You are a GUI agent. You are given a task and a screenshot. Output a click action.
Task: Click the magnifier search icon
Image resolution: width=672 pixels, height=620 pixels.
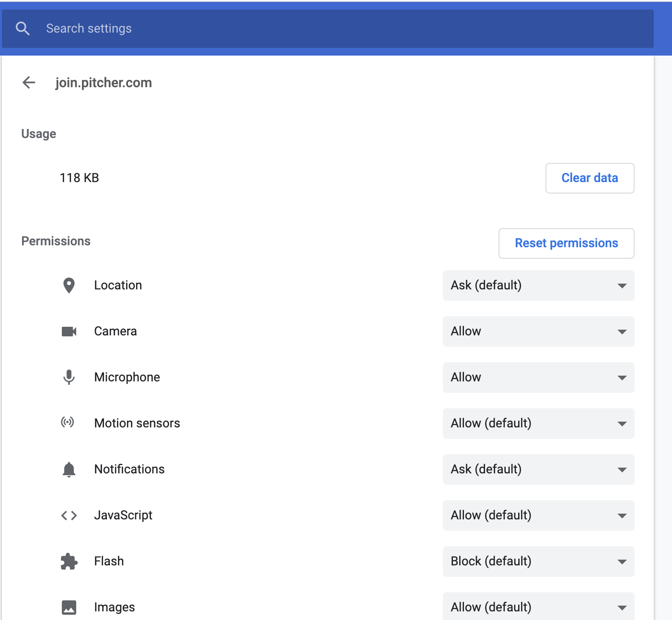23,29
